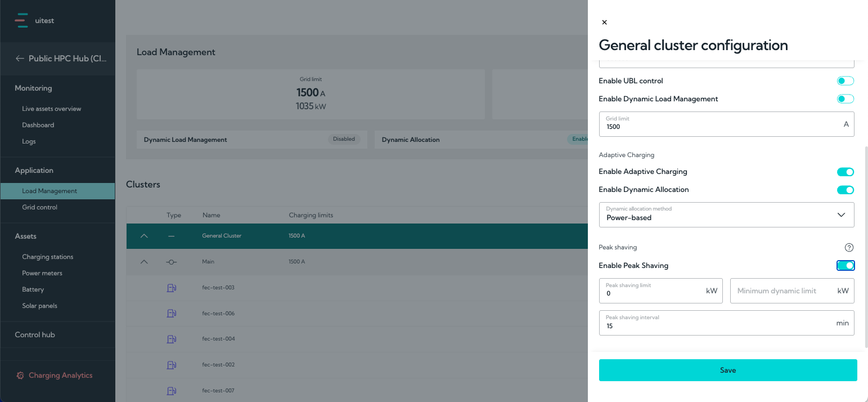Screen dimensions: 868x402
Task: Click the uitest logo icon
Action: coord(21,20)
